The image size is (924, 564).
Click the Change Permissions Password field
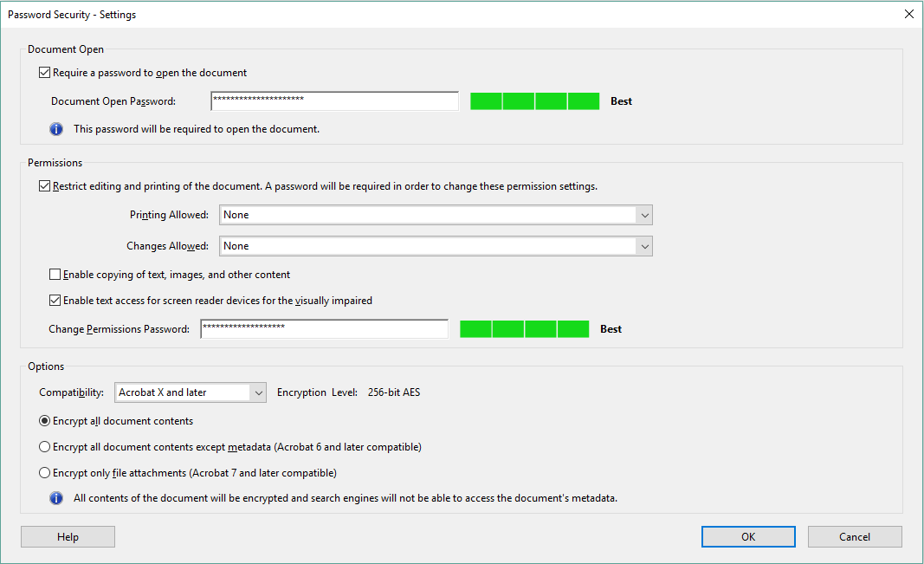[324, 329]
